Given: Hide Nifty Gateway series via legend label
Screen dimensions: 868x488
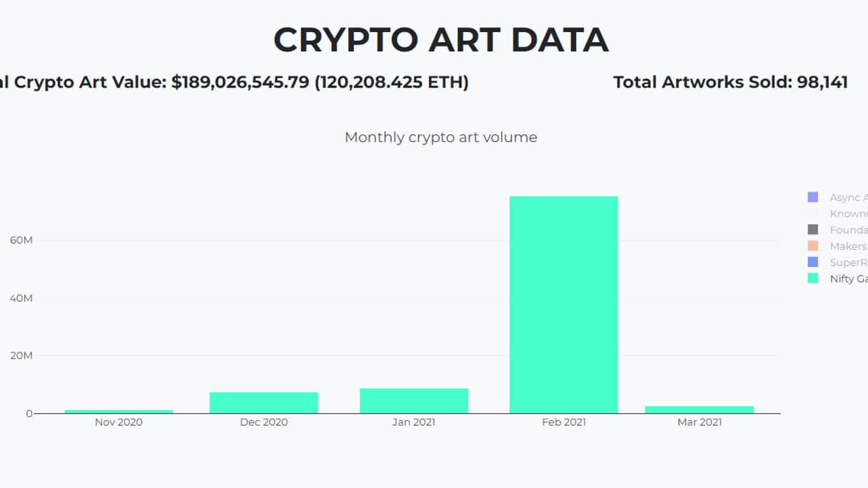Looking at the screenshot, I should (849, 279).
